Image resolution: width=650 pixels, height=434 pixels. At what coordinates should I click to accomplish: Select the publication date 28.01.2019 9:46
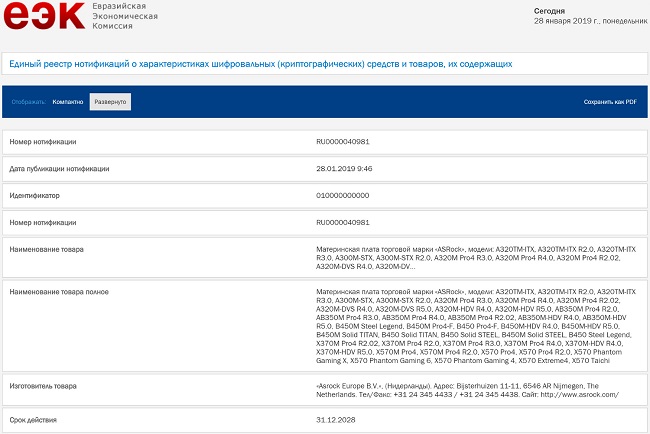click(x=344, y=169)
